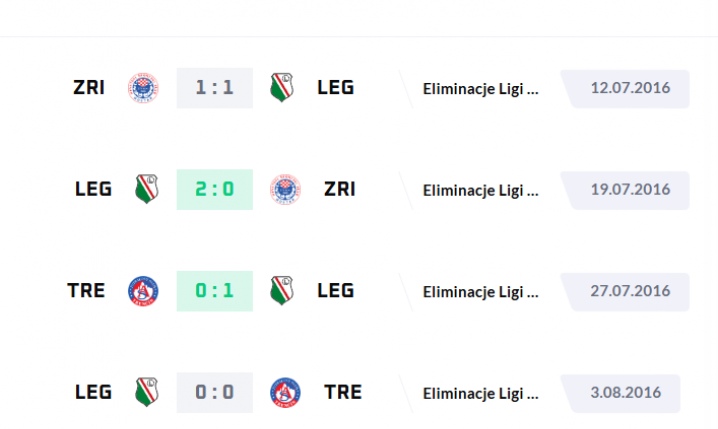The image size is (718, 429).
Task: Click Zrinjski crest in 19.07.2016 match
Action: click(285, 190)
